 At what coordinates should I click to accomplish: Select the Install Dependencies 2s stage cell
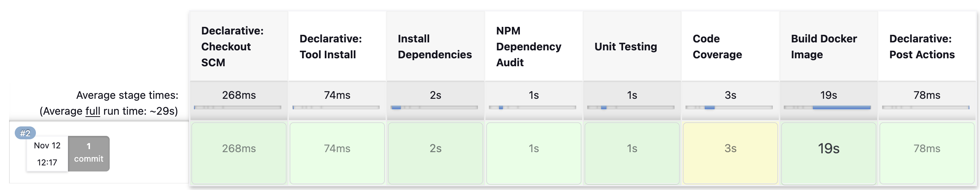[435, 153]
